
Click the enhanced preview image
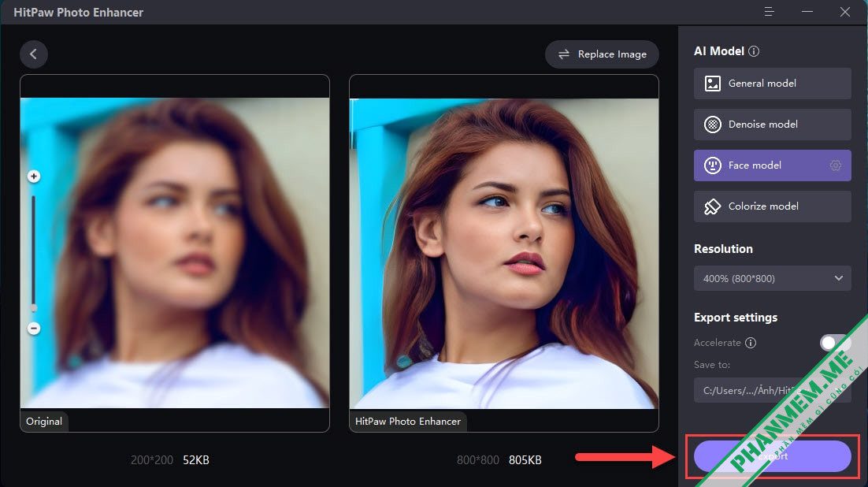click(x=504, y=253)
